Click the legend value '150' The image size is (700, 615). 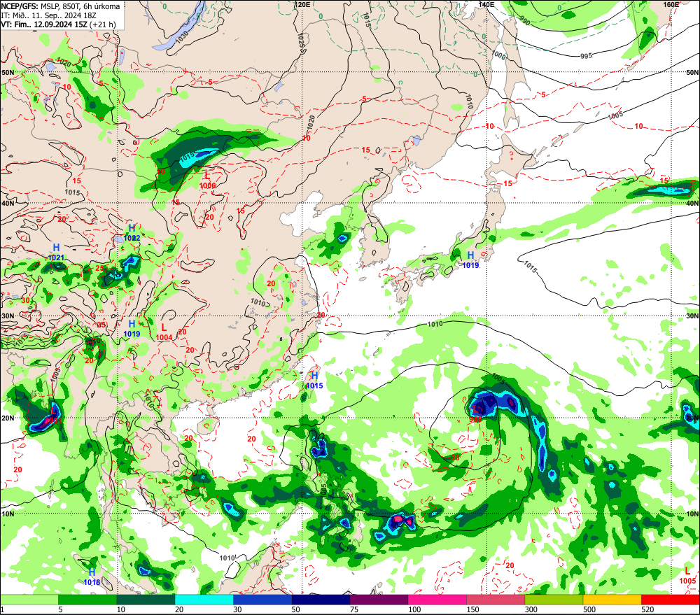472,609
